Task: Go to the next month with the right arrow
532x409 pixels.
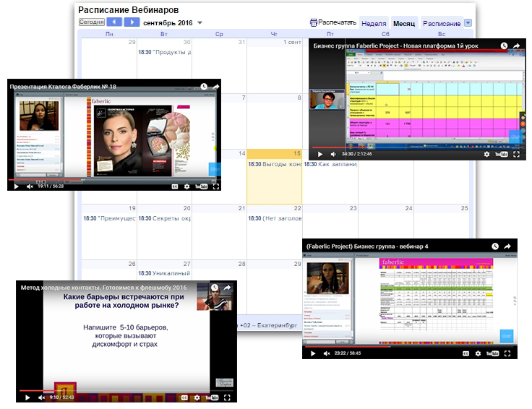Action: coord(132,22)
